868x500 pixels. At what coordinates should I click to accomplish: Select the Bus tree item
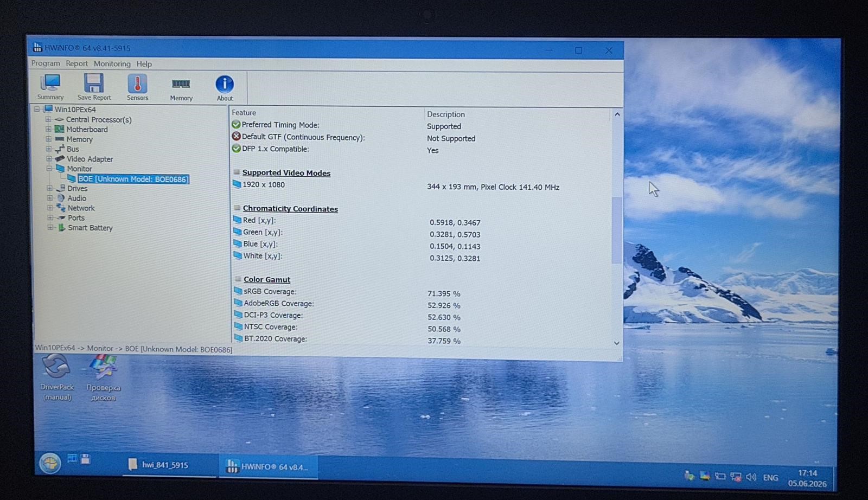coord(73,149)
